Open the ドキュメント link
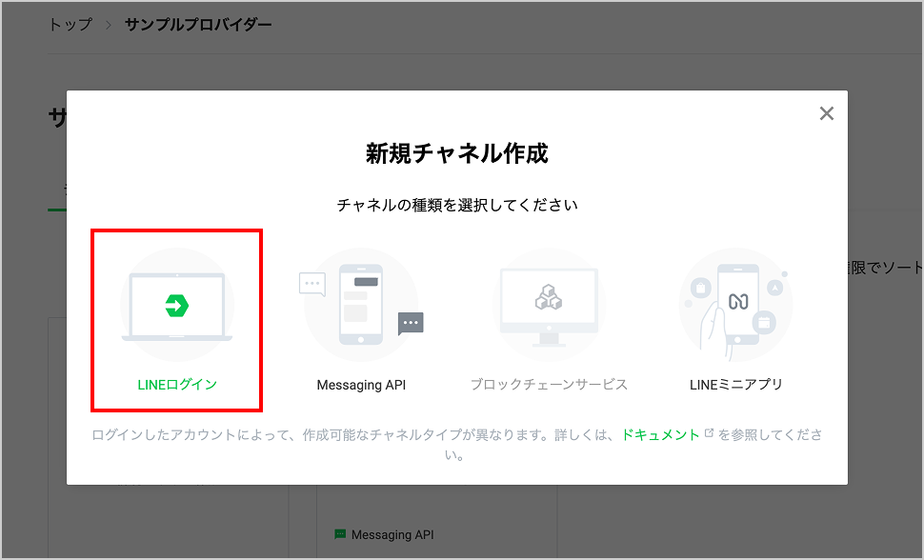This screenshot has height=560, width=924. point(660,435)
